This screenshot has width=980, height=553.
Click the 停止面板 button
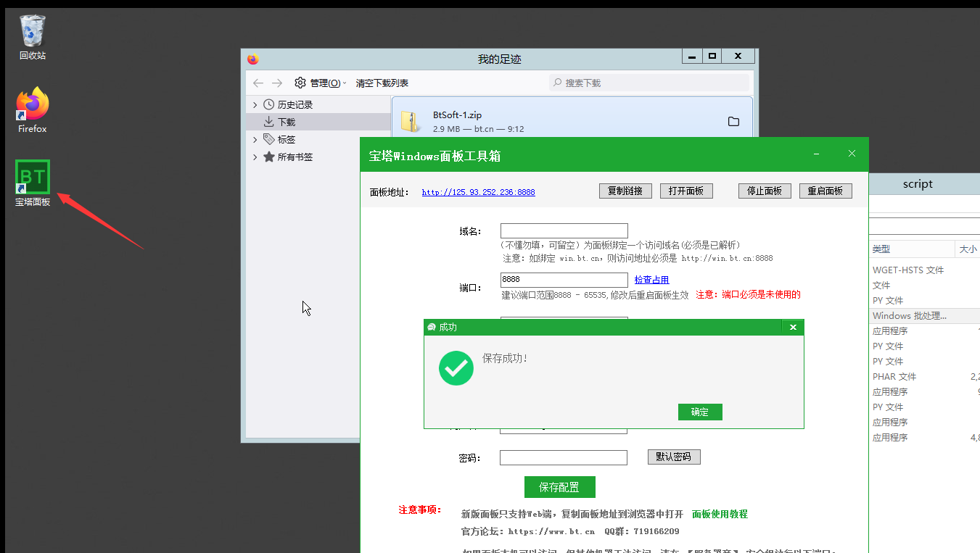coord(765,191)
